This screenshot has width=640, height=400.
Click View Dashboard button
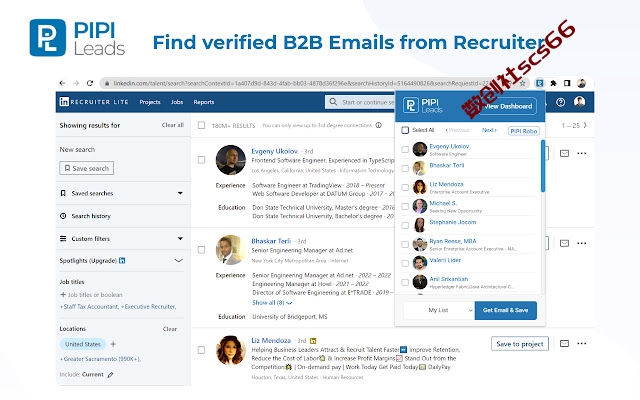click(508, 106)
